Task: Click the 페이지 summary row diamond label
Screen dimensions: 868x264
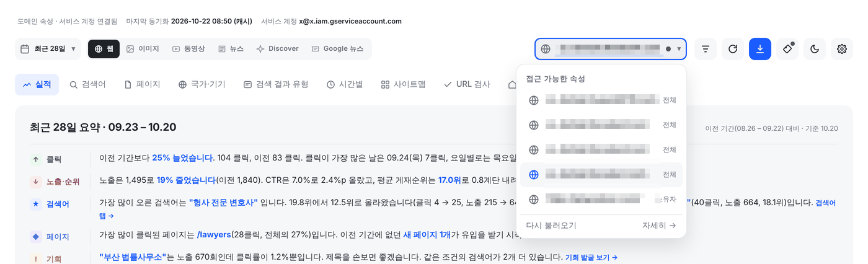Action: 50,236
